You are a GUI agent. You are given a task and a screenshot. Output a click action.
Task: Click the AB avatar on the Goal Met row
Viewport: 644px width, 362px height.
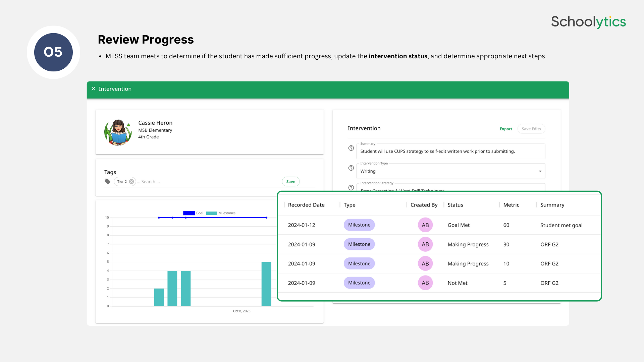(425, 225)
